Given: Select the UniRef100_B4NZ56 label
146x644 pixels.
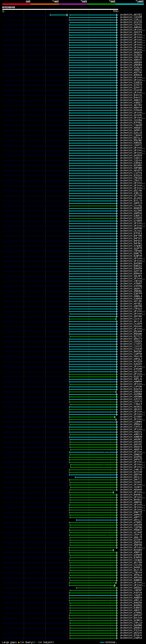Looking at the screenshot, I should (x=131, y=602).
